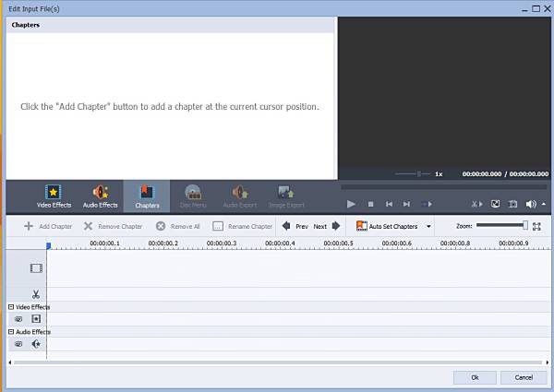554x392 pixels.
Task: Click the Chapters panel header
Action: coord(170,25)
